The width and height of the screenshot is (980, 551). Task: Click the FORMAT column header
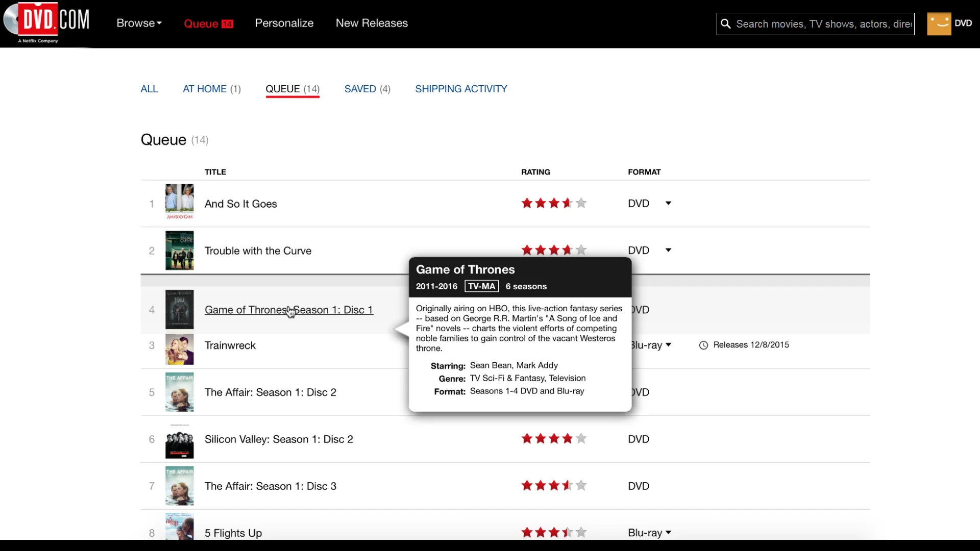click(x=644, y=172)
